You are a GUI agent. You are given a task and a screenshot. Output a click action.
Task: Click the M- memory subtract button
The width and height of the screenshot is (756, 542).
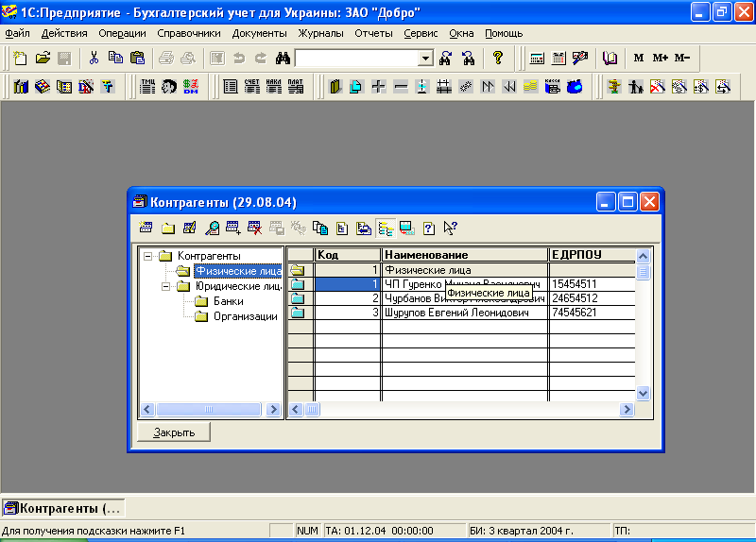682,59
